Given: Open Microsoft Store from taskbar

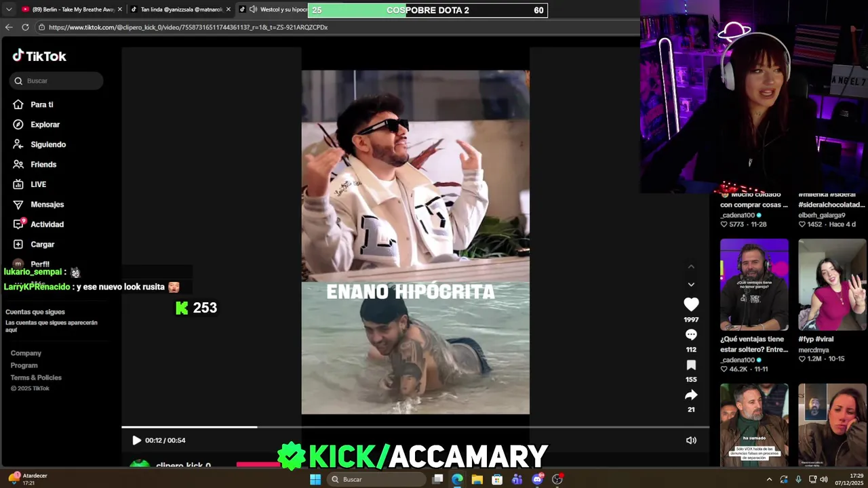Looking at the screenshot, I should pyautogui.click(x=497, y=479).
